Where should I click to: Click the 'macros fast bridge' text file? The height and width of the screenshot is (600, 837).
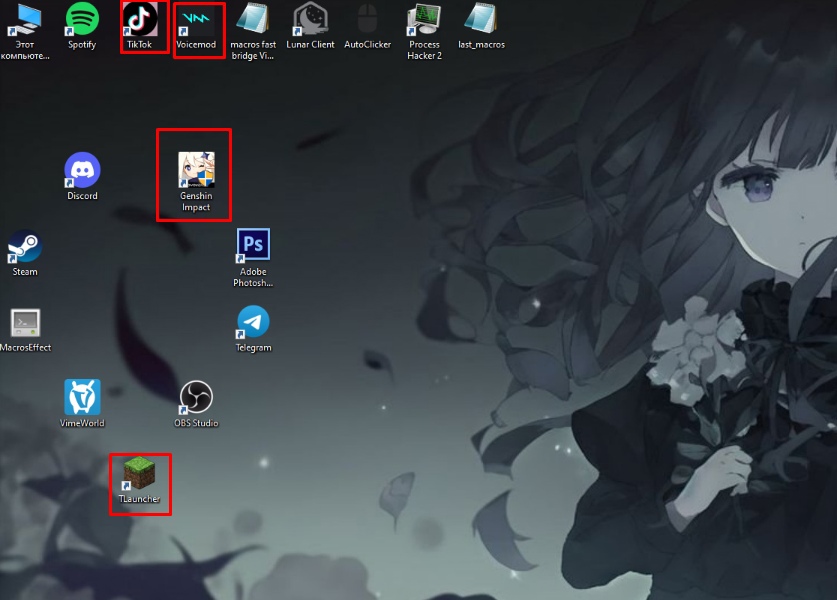(253, 19)
